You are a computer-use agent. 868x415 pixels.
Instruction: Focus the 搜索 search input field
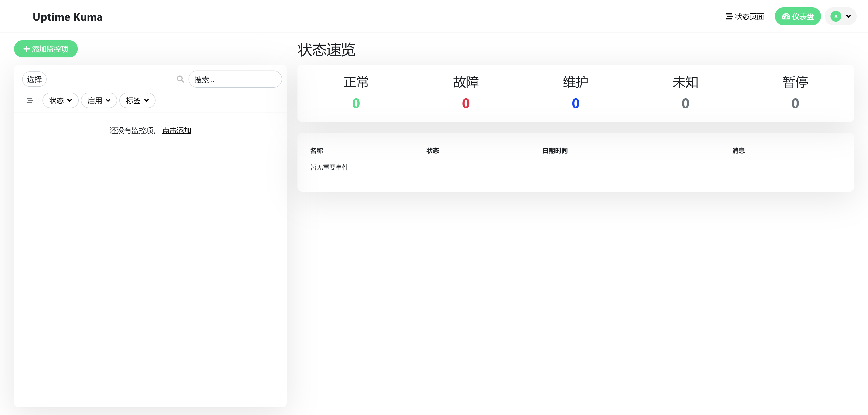pos(235,80)
